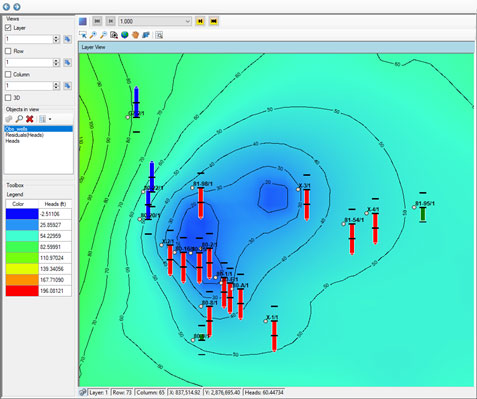Click the grey object icon in Objects in view
Screen dimensions: 477x399
[9, 119]
